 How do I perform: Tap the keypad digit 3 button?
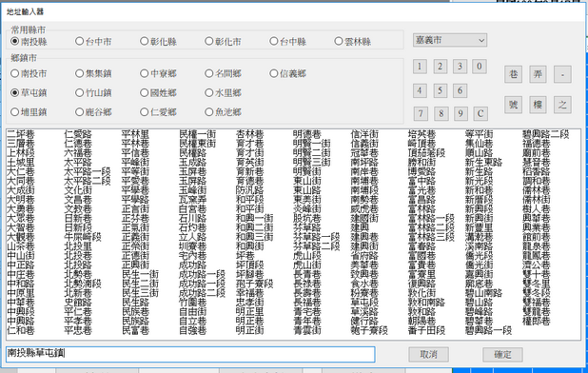460,67
